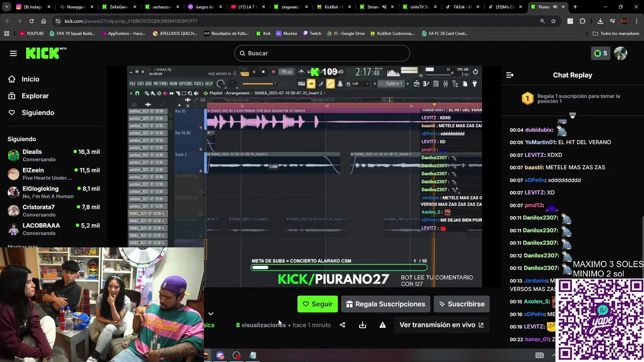The width and height of the screenshot is (644, 362).
Task: Click the Discord icon in the taskbar
Action: 220,355
